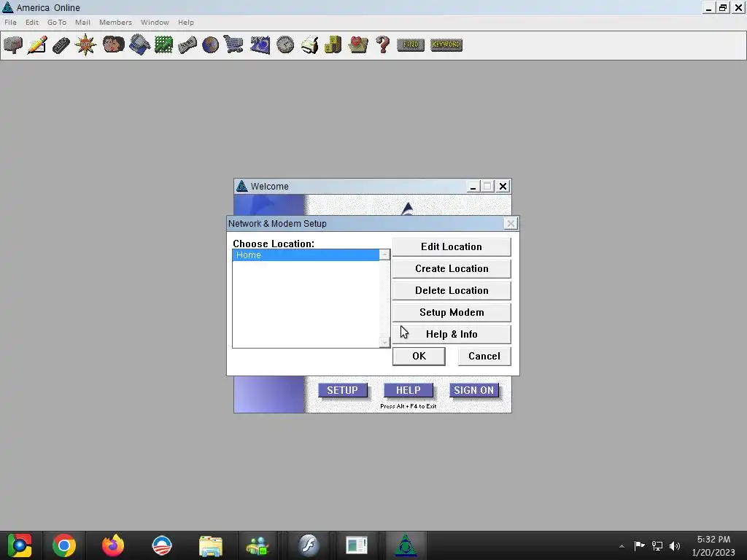Screen dimensions: 747x560
Task: Click the location list scroll down arrow
Action: (384, 343)
